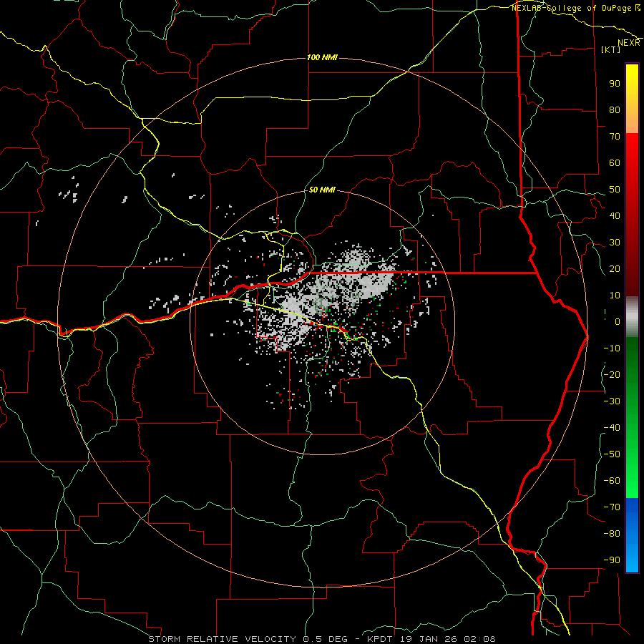Click the gray zero-velocity segment of color bar
This screenshot has width=644, height=644.
632,317
